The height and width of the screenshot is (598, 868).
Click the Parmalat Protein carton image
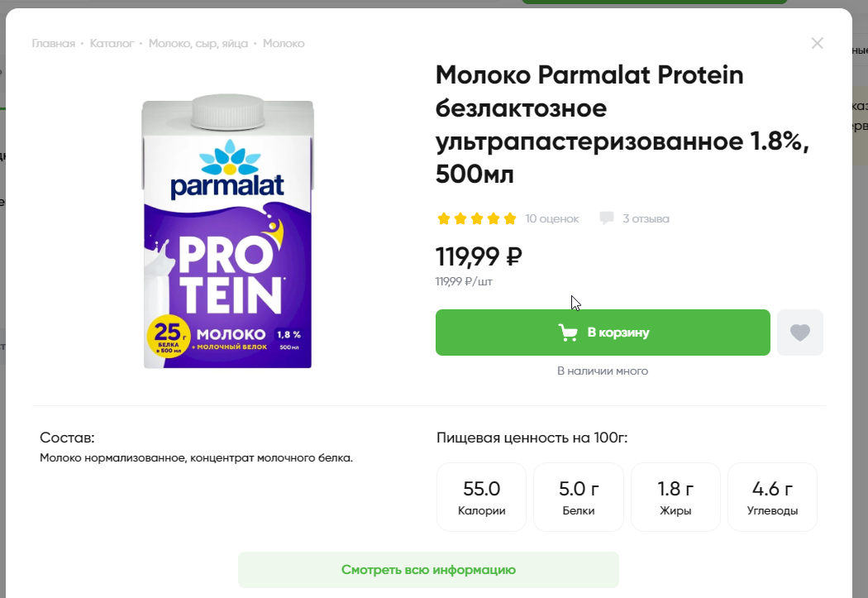pos(227,232)
